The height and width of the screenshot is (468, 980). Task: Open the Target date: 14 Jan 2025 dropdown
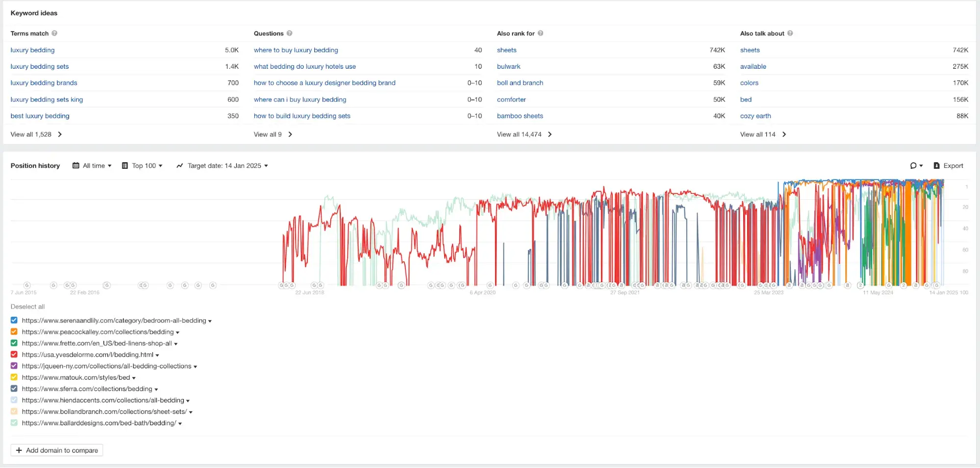pyautogui.click(x=222, y=166)
